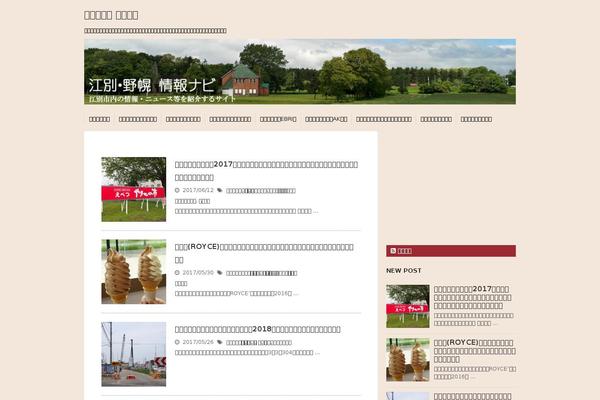
Task: Click the NEW POST sidebar heading
Action: [404, 271]
